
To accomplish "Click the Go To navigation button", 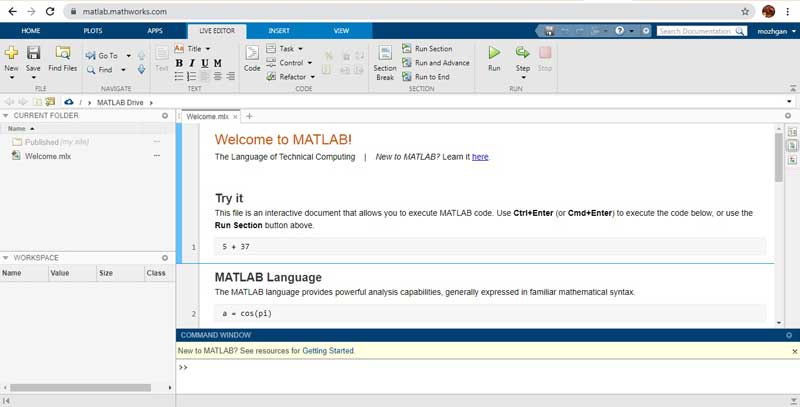I will [103, 56].
